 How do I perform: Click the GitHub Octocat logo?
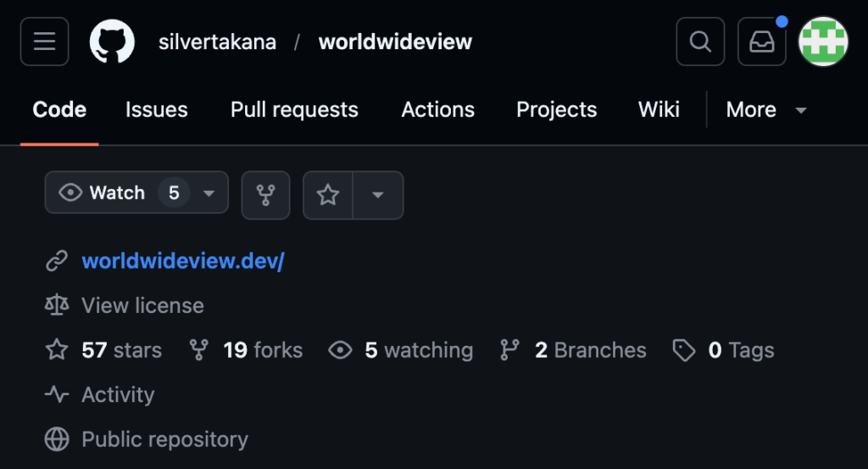coord(112,42)
